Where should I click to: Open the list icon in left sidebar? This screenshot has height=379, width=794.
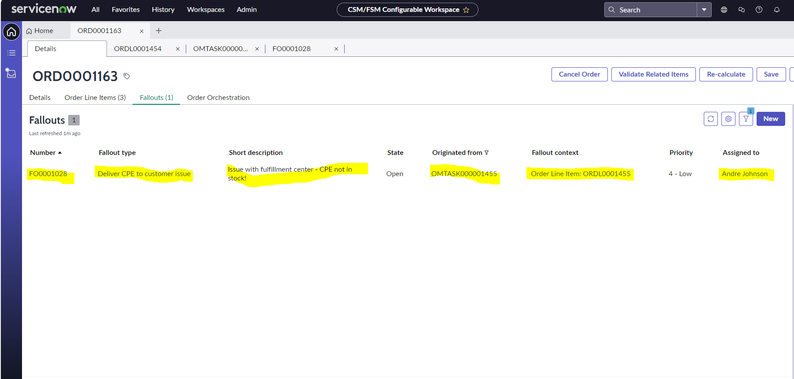11,53
